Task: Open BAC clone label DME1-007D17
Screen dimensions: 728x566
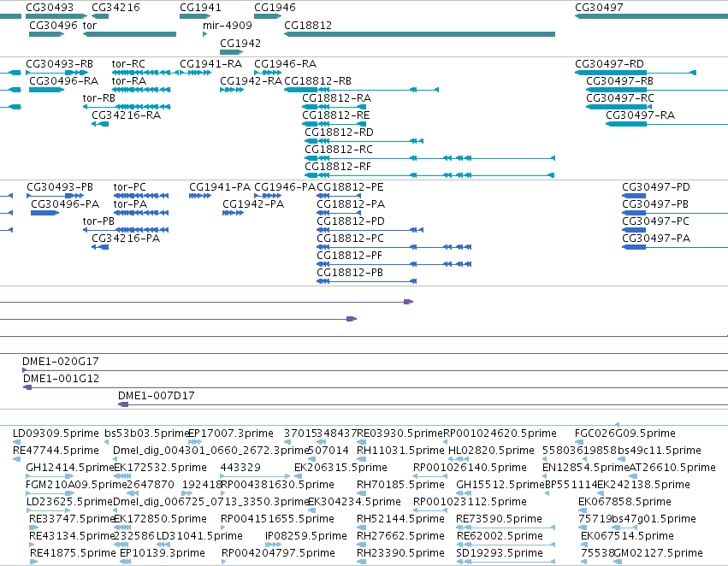Action: [156, 396]
